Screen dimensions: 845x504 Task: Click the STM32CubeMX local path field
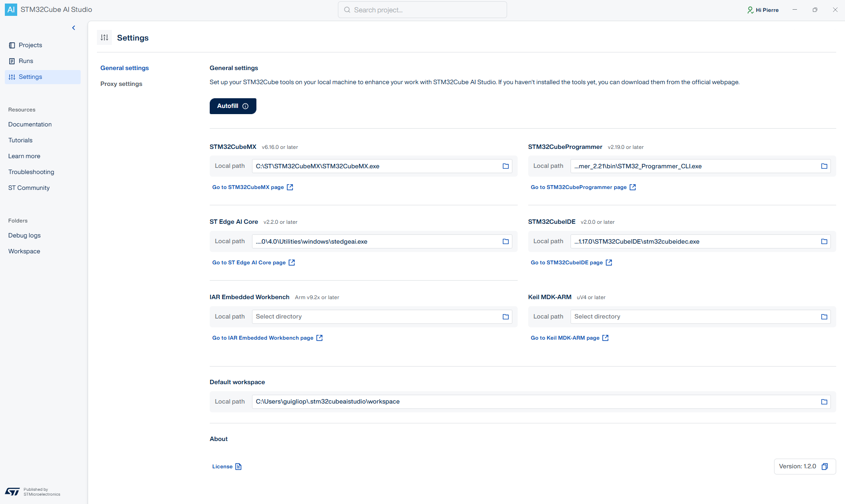tap(382, 166)
